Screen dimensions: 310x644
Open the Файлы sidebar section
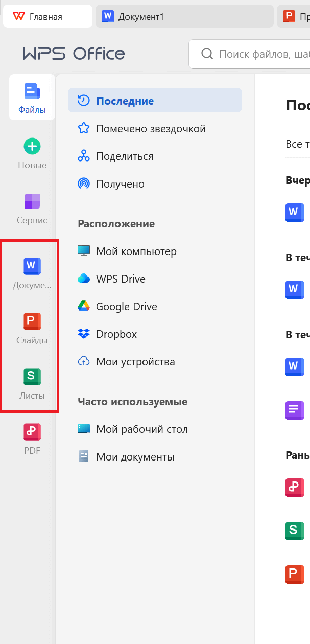(x=32, y=97)
